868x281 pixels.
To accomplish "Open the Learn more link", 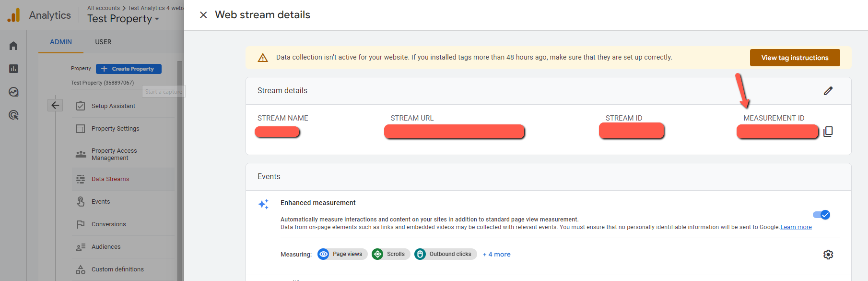I will (796, 227).
